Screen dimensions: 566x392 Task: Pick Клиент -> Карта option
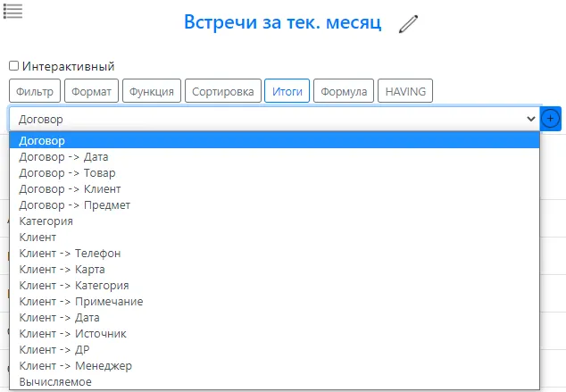(x=274, y=269)
